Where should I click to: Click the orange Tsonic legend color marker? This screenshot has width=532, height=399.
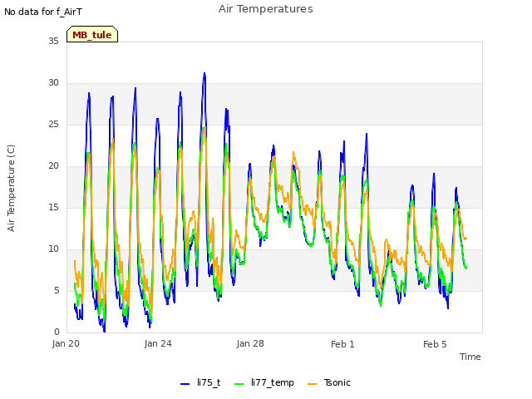[313, 384]
